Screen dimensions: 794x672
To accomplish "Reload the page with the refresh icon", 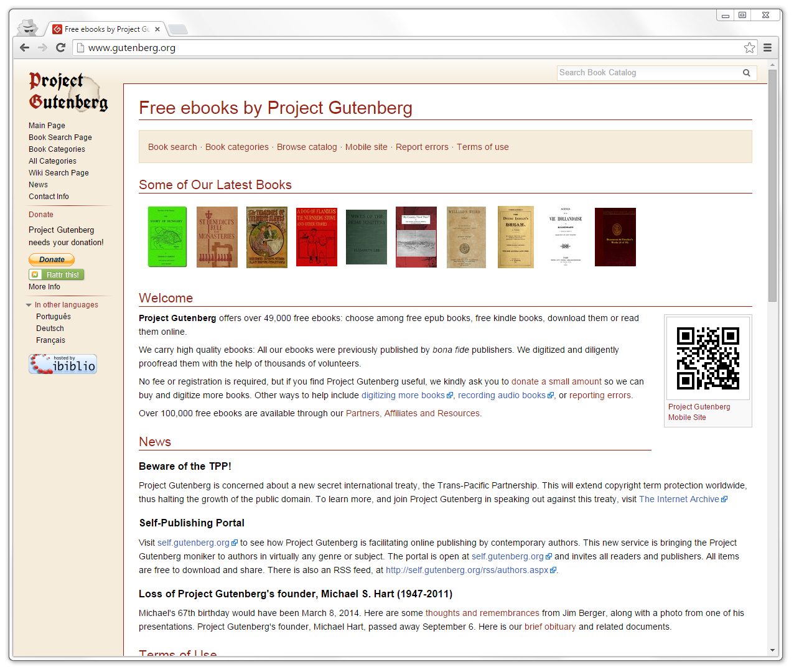I will (60, 47).
